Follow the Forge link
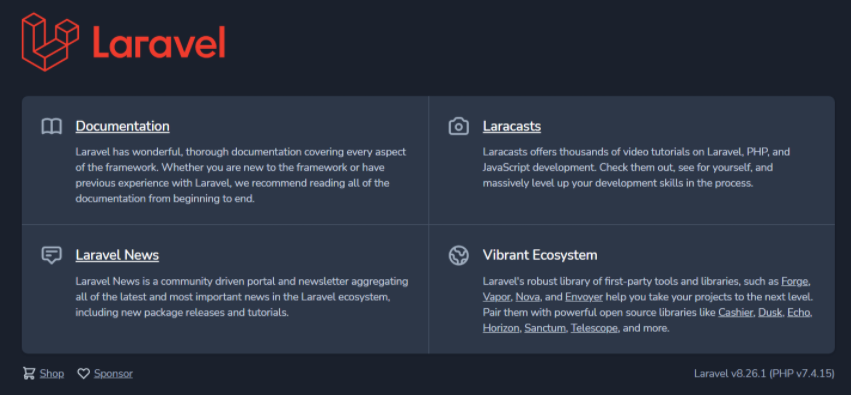 [x=795, y=282]
